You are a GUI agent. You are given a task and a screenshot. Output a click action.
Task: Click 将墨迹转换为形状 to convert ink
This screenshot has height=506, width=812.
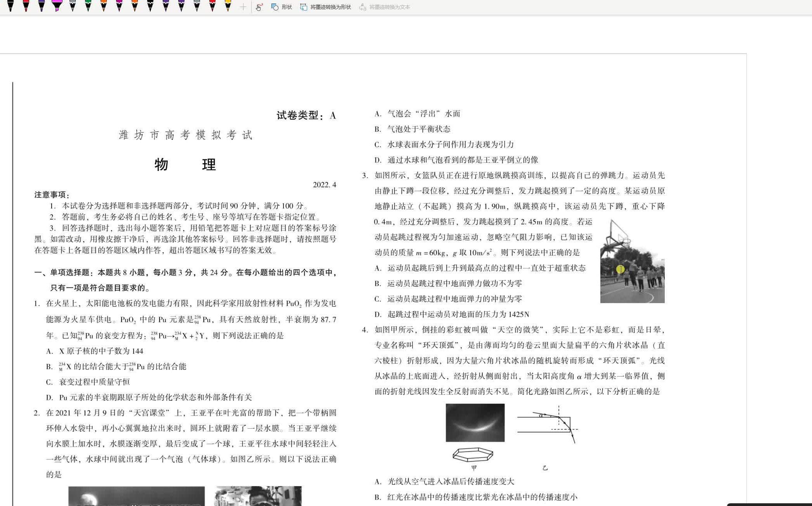[x=326, y=7]
